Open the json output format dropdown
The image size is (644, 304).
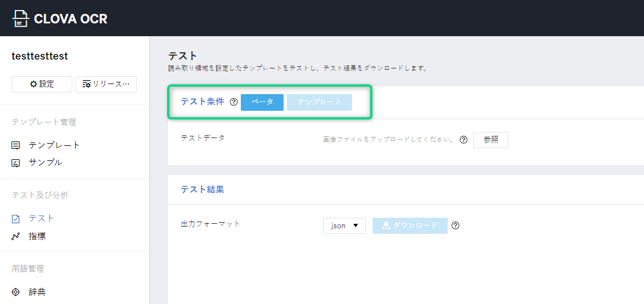pyautogui.click(x=344, y=225)
